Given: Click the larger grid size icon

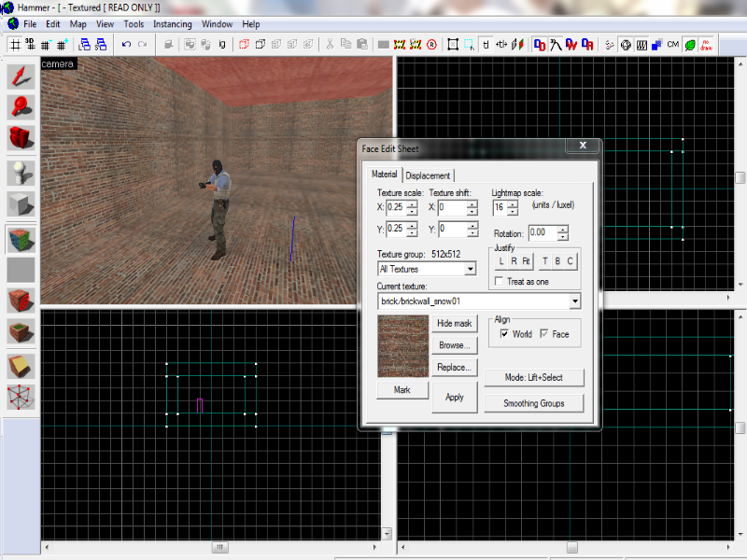Looking at the screenshot, I should (x=62, y=45).
